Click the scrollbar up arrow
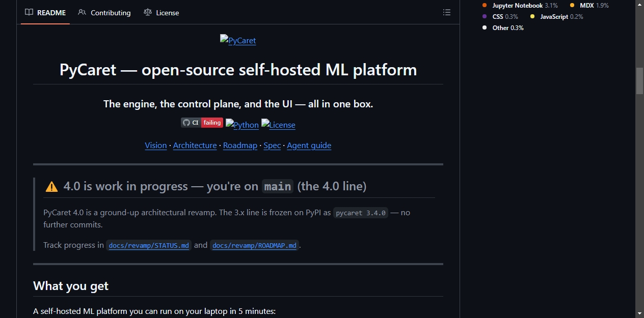 click(x=639, y=4)
